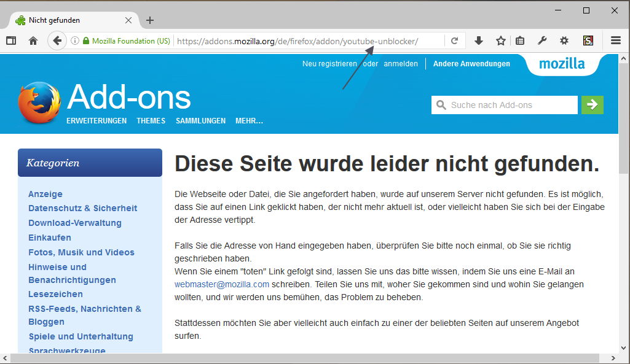Open the sidebar panel icon
630x364 pixels.
coord(11,41)
